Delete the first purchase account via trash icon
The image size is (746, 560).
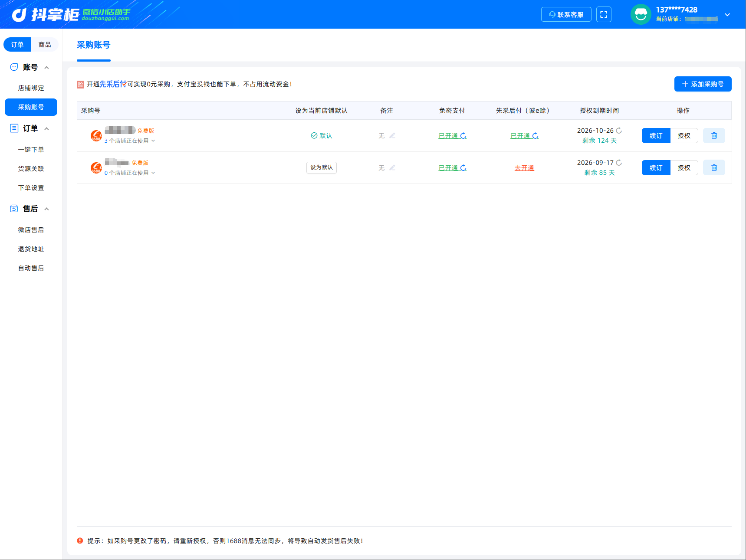tap(714, 136)
